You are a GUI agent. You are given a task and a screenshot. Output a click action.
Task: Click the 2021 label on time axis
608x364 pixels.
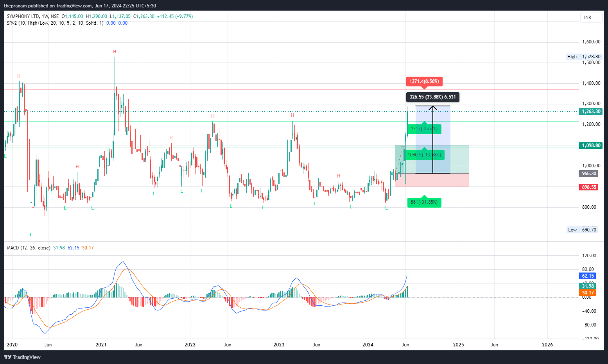pos(101,345)
